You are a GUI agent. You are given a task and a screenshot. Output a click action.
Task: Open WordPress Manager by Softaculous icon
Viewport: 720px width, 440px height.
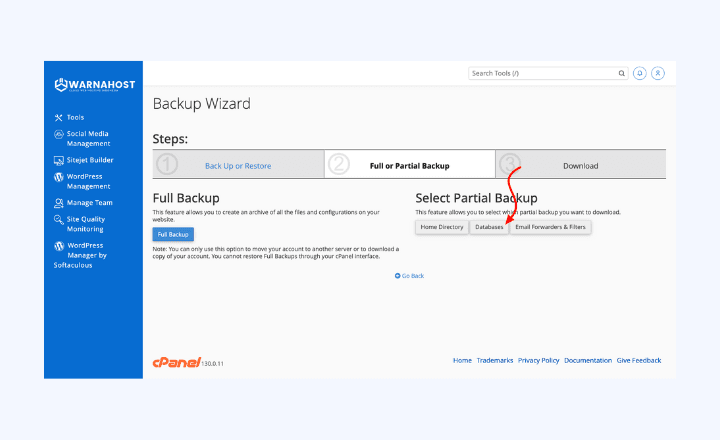[58, 246]
